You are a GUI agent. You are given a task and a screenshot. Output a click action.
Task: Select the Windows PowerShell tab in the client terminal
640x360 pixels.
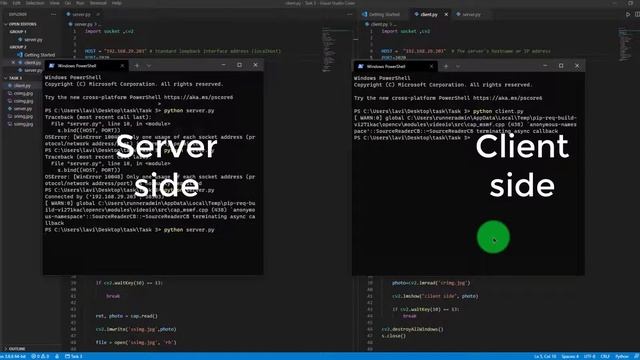coord(396,66)
